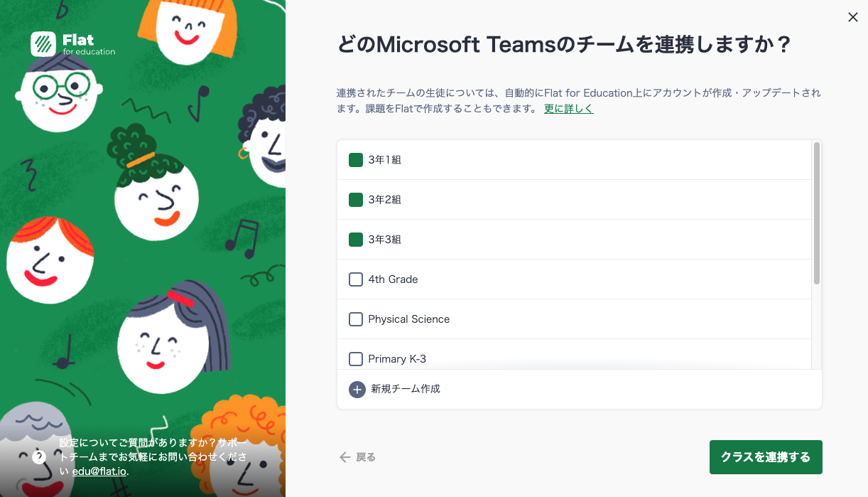Click the plus icon to create new team
Image resolution: width=868 pixels, height=497 pixels.
(x=357, y=389)
